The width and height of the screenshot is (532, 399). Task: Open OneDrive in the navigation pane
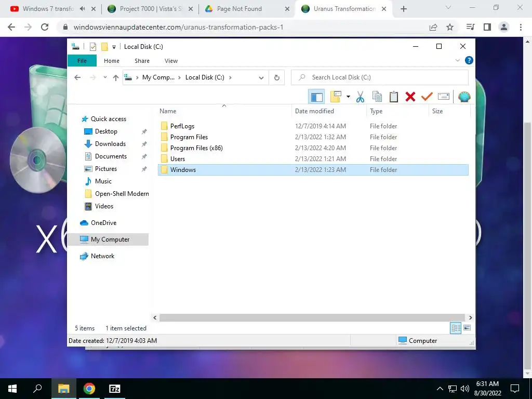coord(103,223)
